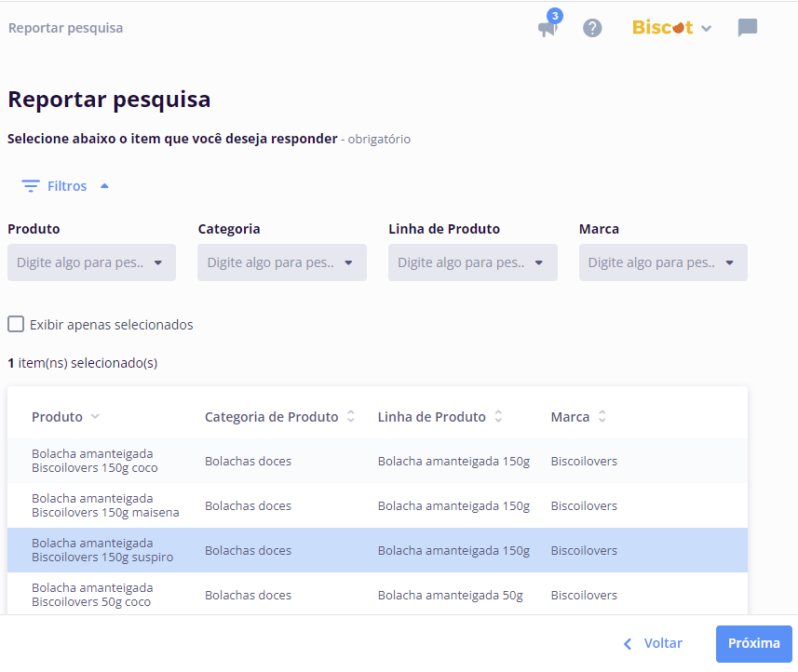Sort by Linha de Produto column

[x=440, y=417]
